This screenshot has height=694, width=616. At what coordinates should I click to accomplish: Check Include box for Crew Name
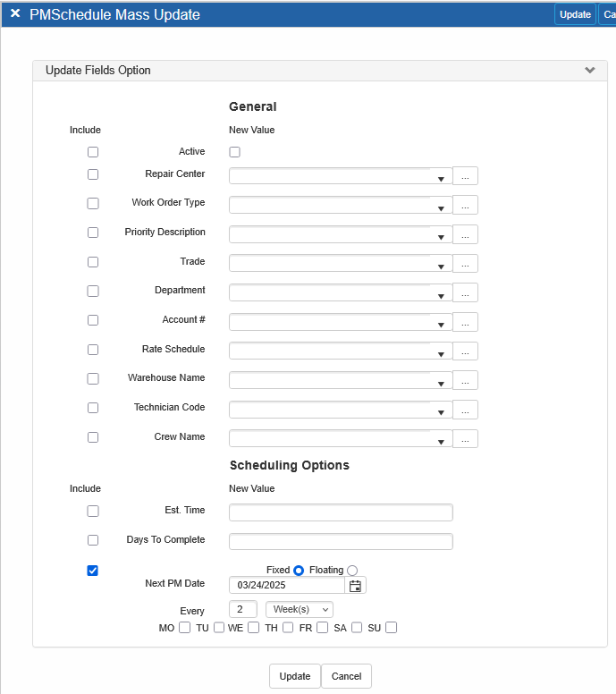[93, 437]
